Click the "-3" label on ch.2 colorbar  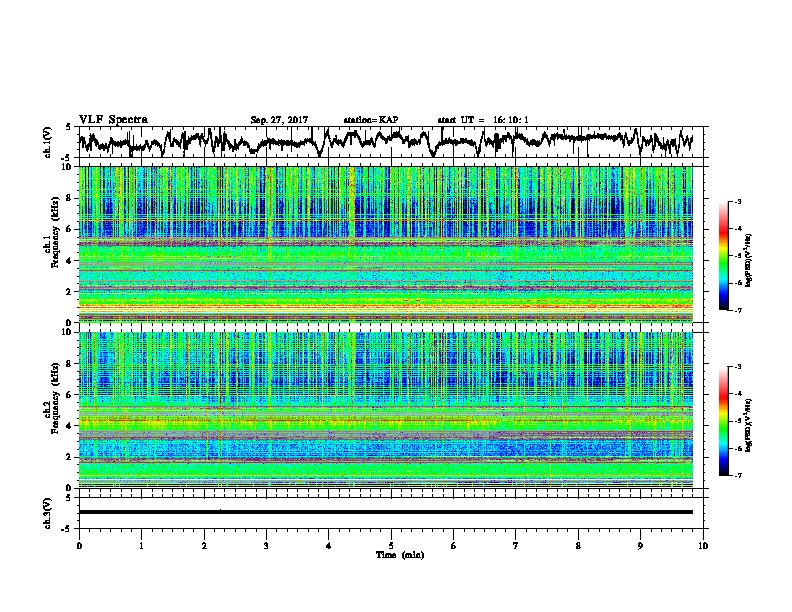click(737, 367)
